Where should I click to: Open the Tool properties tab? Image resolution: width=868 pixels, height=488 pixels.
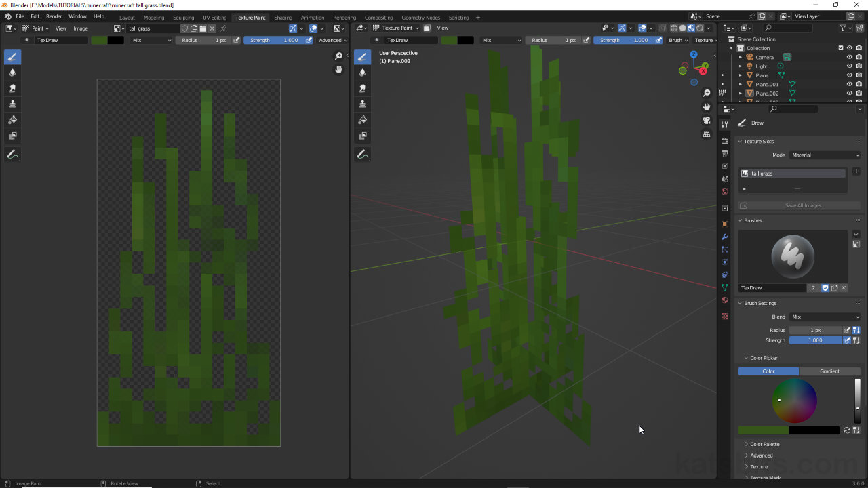(x=724, y=124)
